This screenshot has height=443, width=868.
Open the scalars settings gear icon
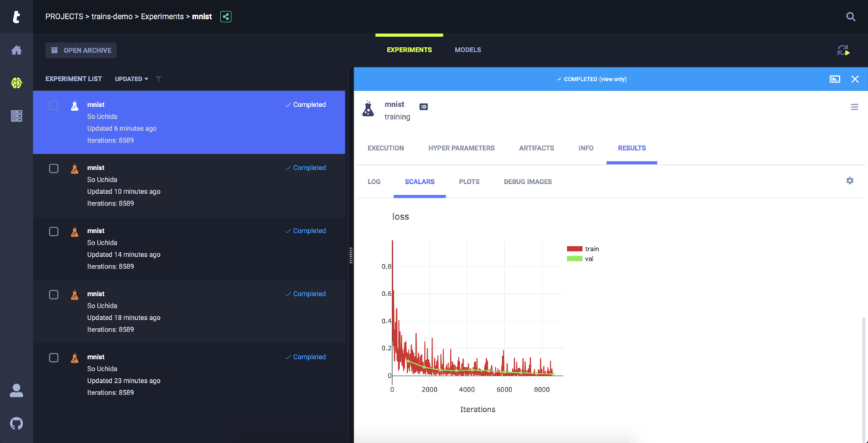pyautogui.click(x=850, y=180)
